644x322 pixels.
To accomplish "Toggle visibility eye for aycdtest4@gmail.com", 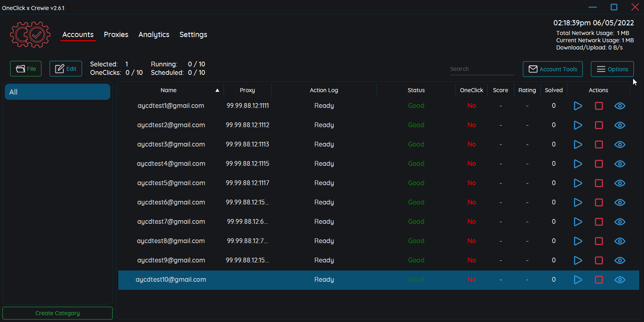I will 619,164.
